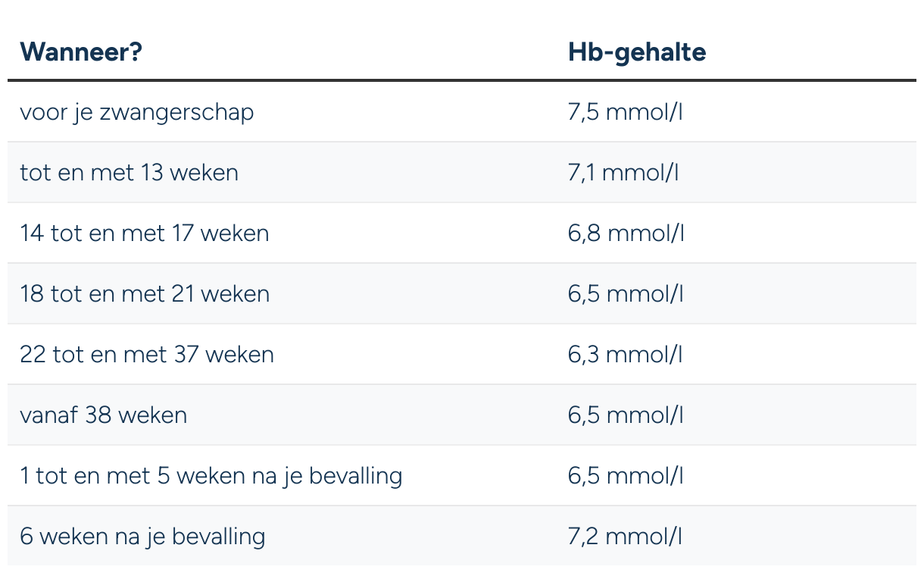
Task: Select the 'vanaf 38 weken' row label
Action: (104, 415)
